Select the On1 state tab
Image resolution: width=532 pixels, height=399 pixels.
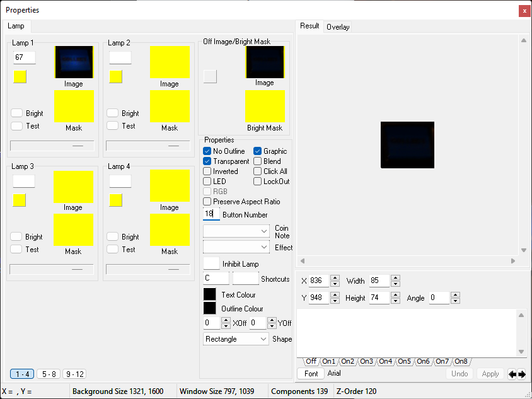(x=328, y=361)
